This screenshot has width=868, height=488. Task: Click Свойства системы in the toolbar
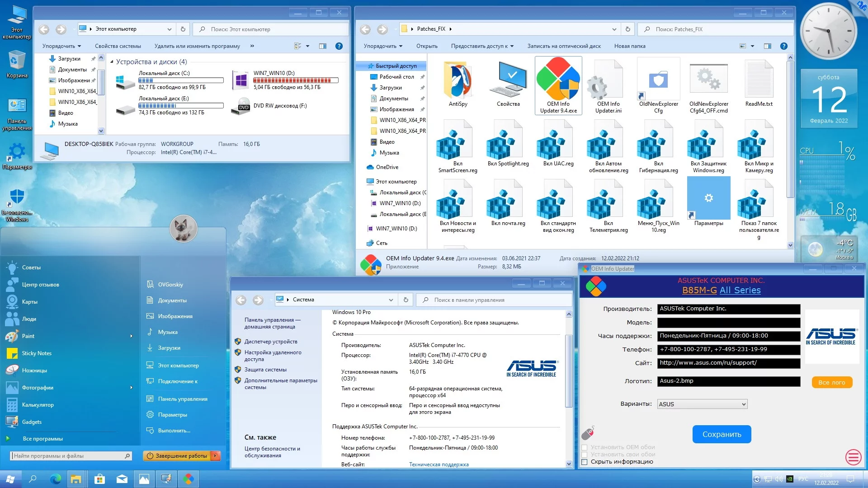118,46
